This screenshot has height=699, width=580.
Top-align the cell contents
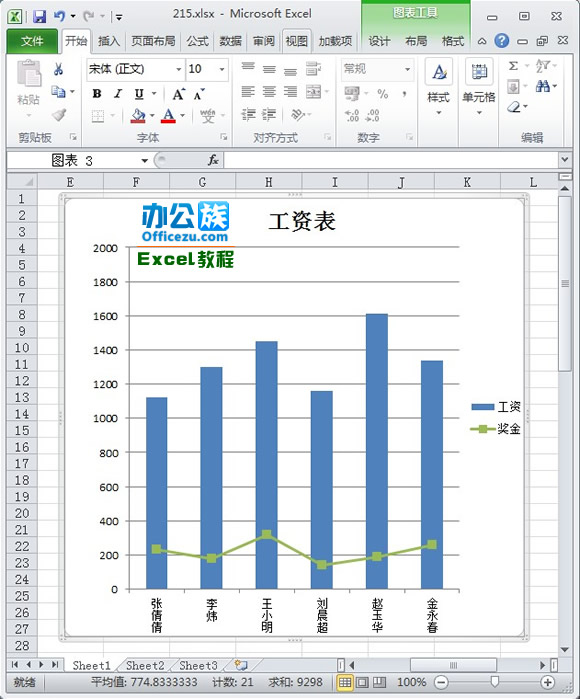point(248,68)
